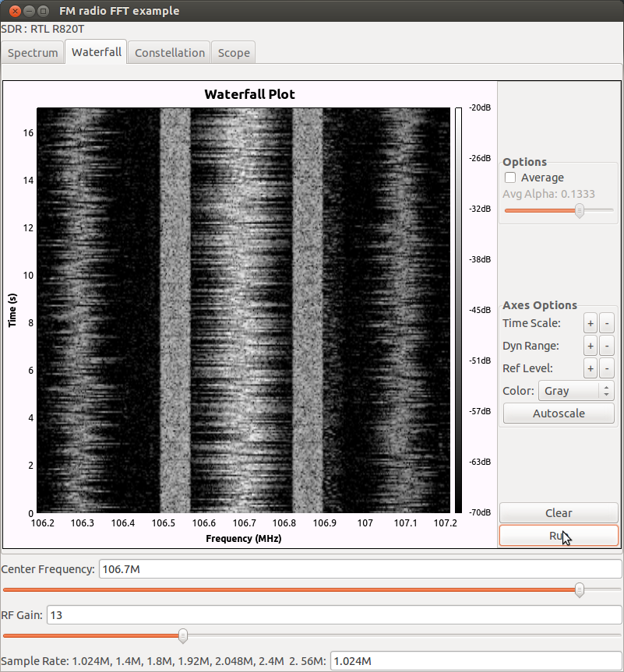Click the Avg Alpha slider handle
Viewport: 624px width, 672px height.
(579, 210)
